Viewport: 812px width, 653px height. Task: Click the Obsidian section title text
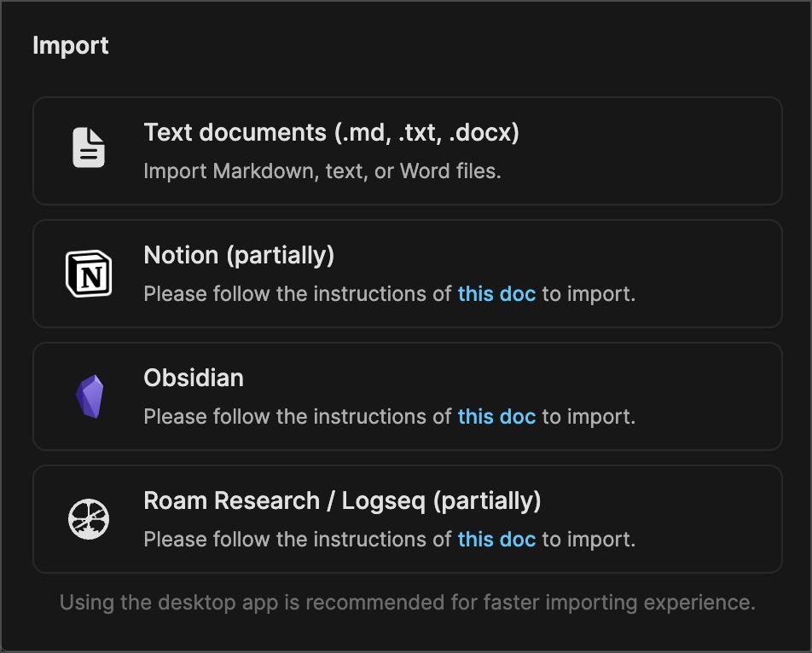coord(194,378)
